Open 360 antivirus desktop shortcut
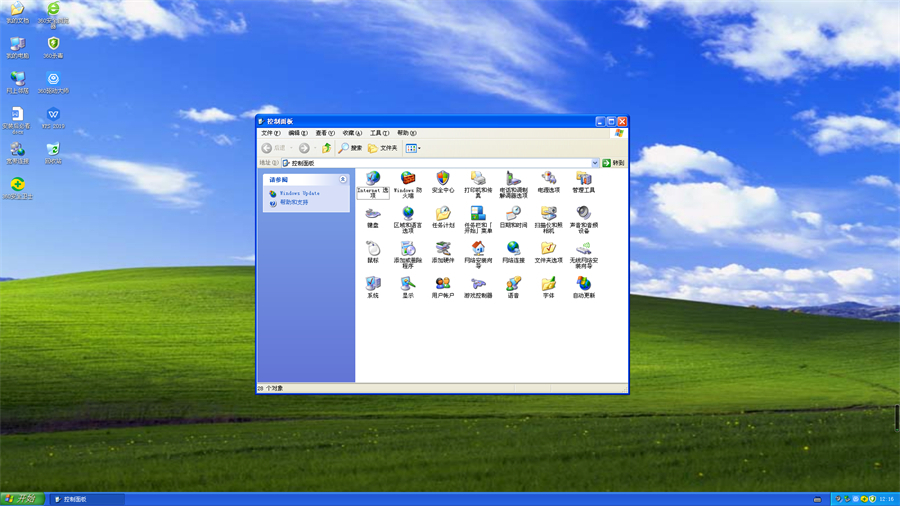Viewport: 900px width, 506px height. (53, 48)
